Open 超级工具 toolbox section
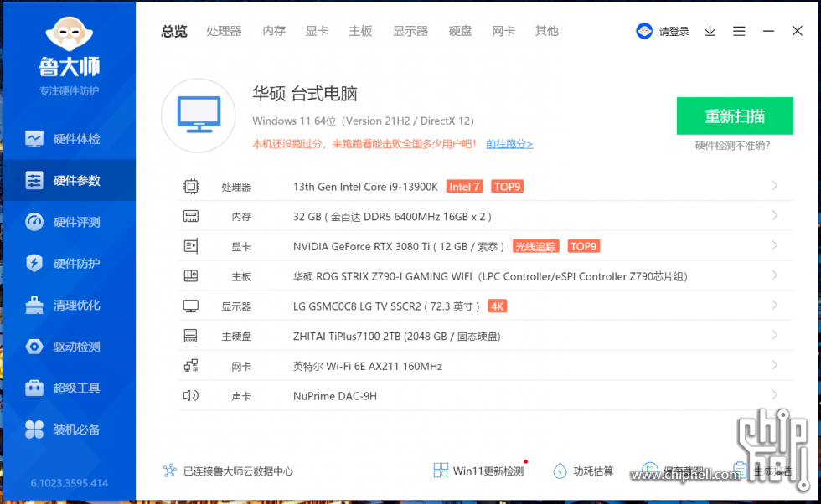 coord(69,388)
